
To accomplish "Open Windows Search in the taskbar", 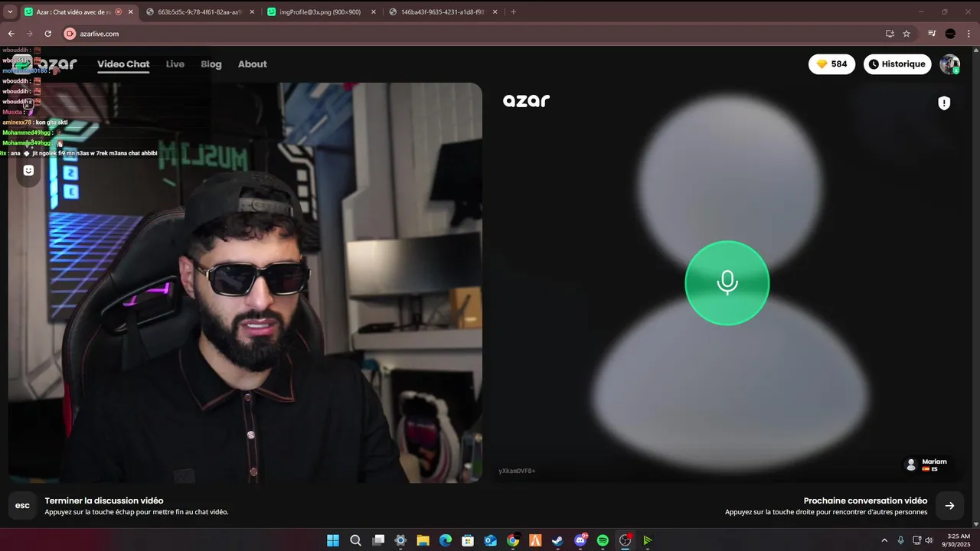I will 355,540.
